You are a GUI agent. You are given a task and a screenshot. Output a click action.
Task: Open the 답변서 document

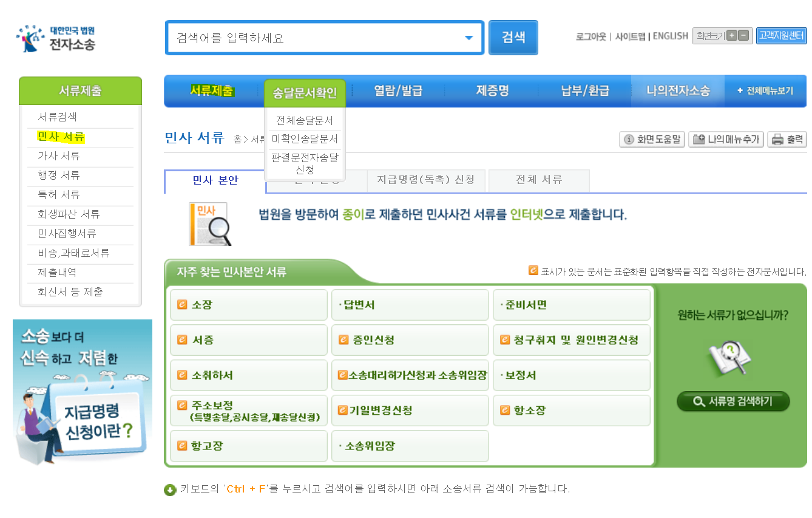point(410,305)
